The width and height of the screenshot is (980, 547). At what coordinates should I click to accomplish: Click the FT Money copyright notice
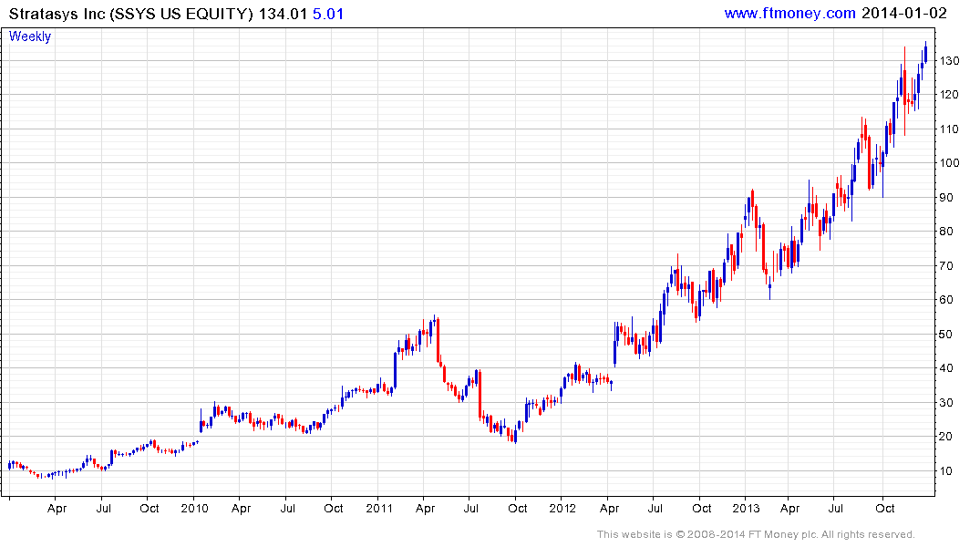tap(756, 534)
